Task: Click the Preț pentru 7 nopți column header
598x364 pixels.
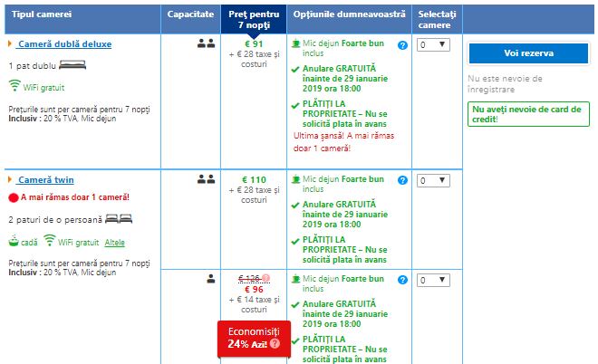Action: tap(253, 17)
